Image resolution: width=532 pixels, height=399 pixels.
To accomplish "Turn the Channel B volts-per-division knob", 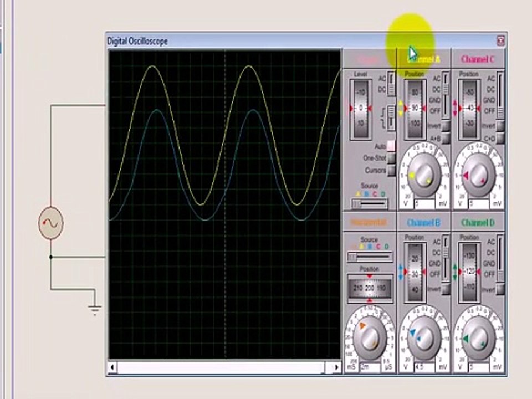I will pyautogui.click(x=423, y=338).
